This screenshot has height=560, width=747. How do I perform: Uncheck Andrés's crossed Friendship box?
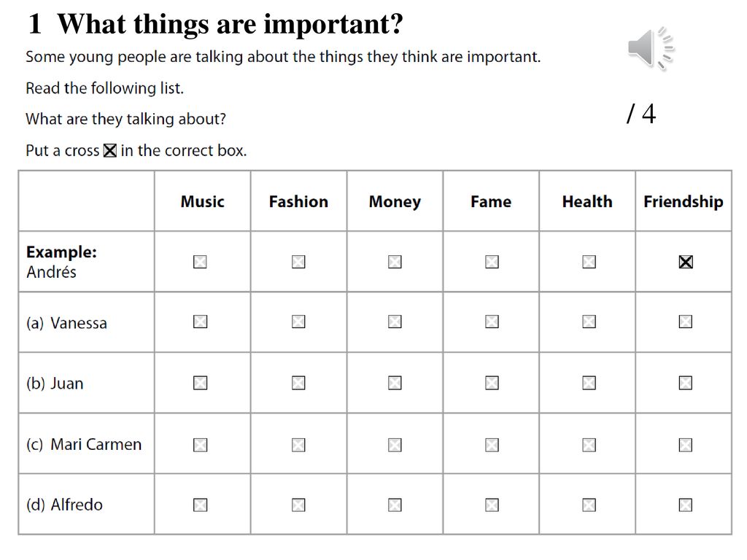[x=686, y=262]
